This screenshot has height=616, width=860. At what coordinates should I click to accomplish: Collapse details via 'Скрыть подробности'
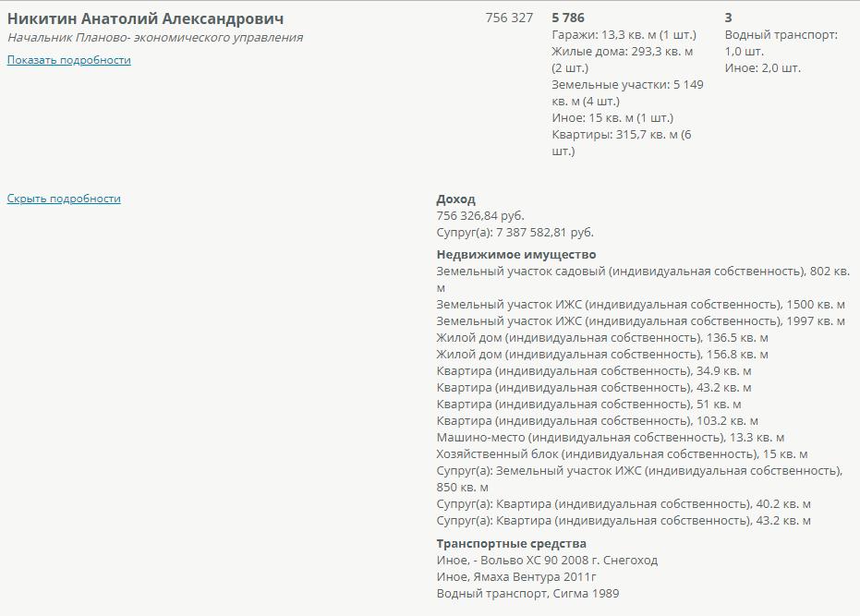pyautogui.click(x=64, y=199)
